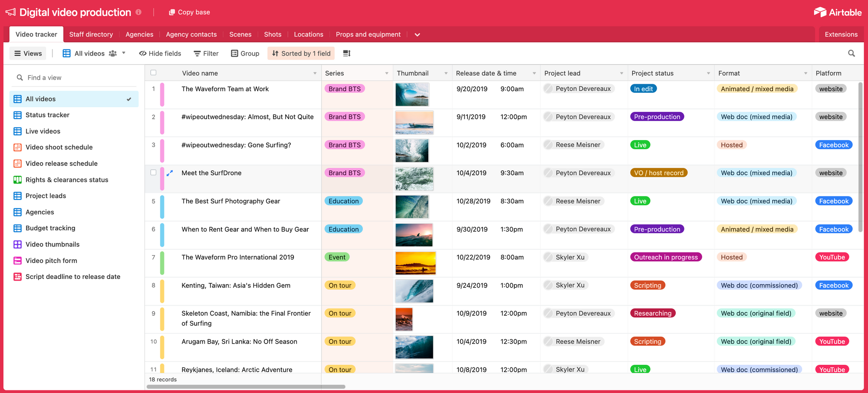
Task: Open Thumbnail column dropdown
Action: pos(446,73)
